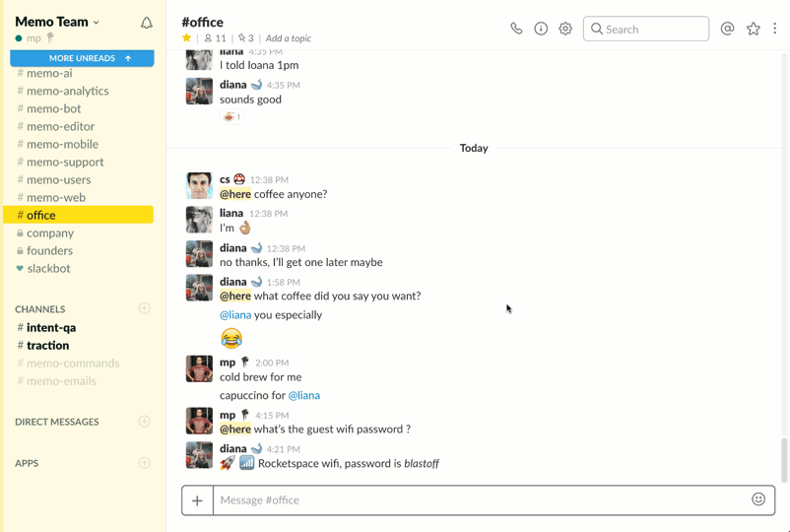Open the three-dot more actions menu

tap(775, 29)
